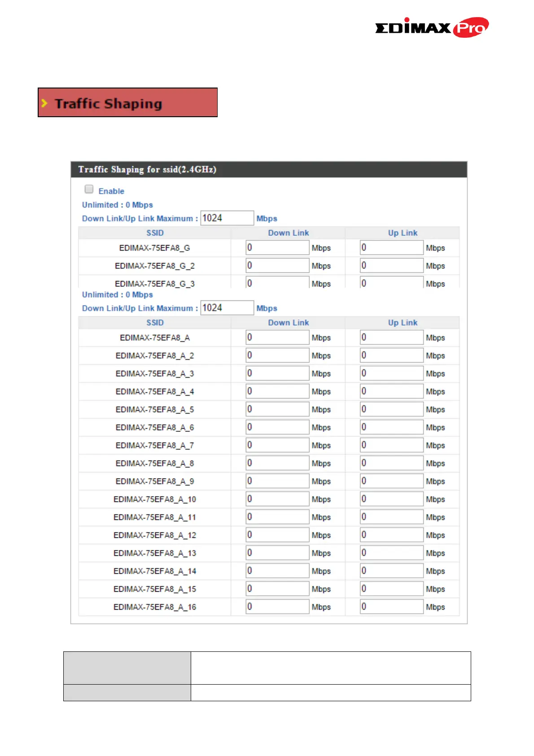
Task: Set Down Link for EDIMAX-75EFA8_A_8
Action: pyautogui.click(x=278, y=463)
